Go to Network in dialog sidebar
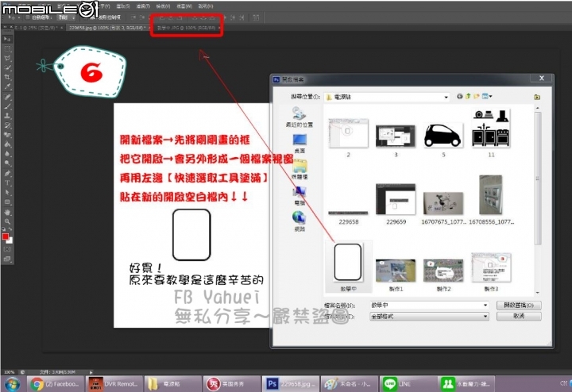This screenshot has width=572, height=392. click(300, 221)
